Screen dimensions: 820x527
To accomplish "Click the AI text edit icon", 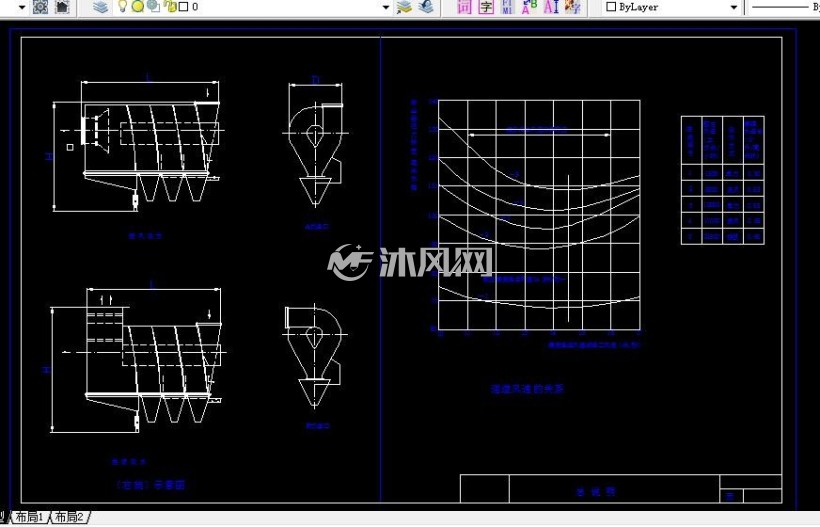I will pyautogui.click(x=551, y=7).
